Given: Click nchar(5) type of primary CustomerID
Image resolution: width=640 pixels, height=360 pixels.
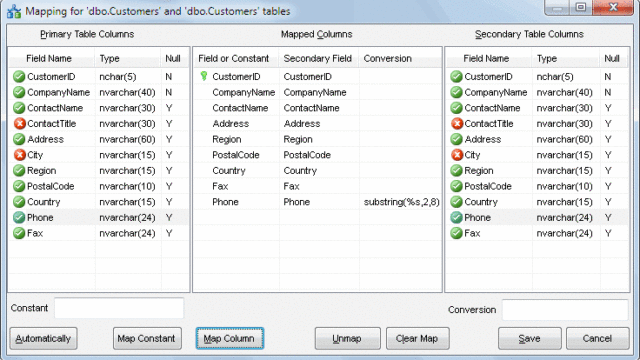Looking at the screenshot, I should (118, 77).
